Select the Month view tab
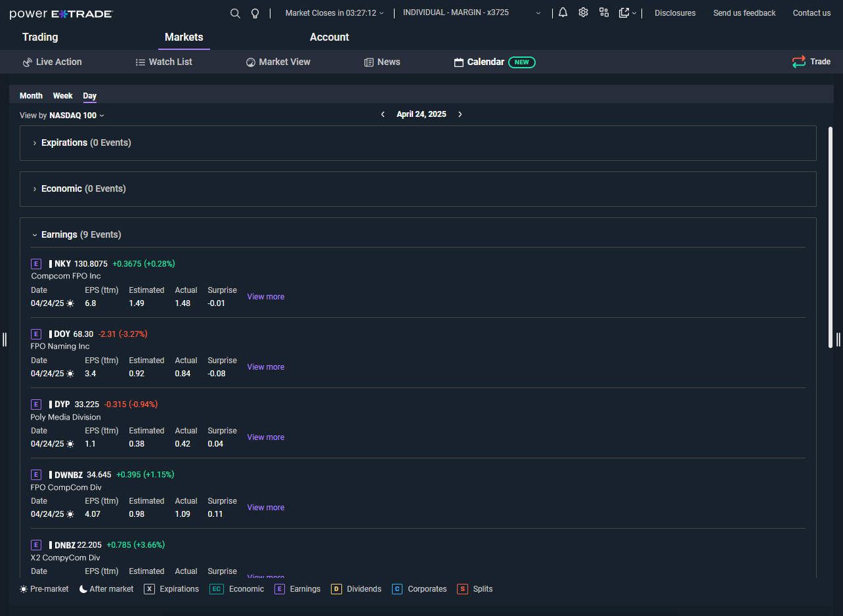This screenshot has height=616, width=843. pyautogui.click(x=31, y=96)
